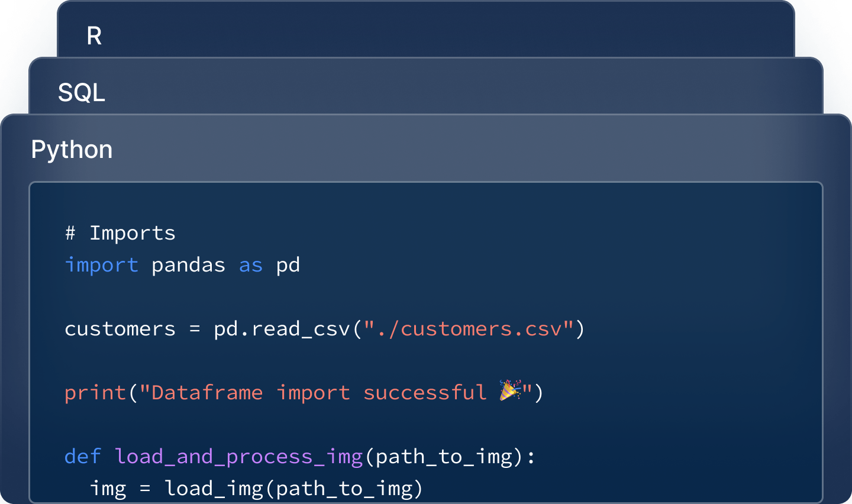Viewport: 852px width, 504px height.
Task: Click the blue "import" keyword
Action: [101, 265]
